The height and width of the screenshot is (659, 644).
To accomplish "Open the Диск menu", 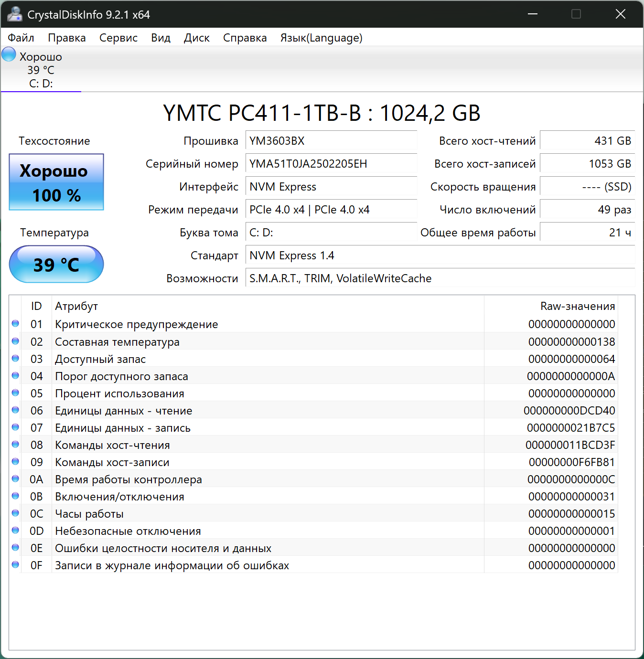I will (197, 38).
